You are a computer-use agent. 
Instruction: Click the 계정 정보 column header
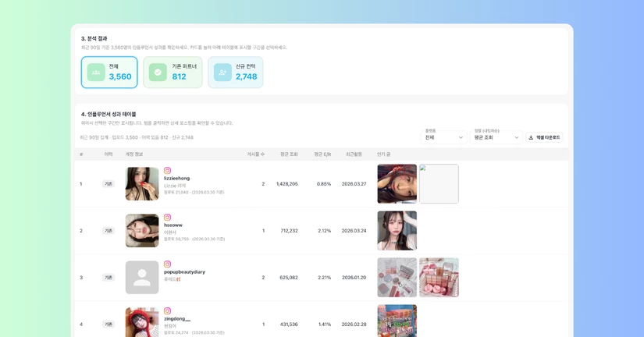point(134,154)
